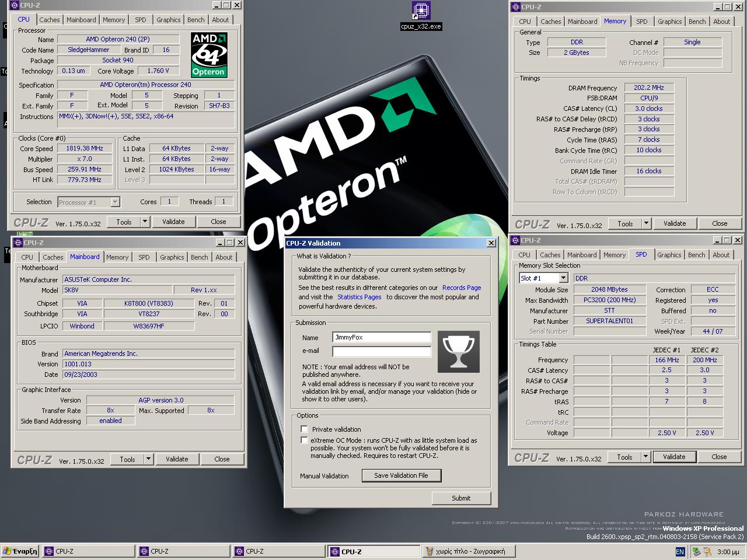
Task: Click the Bus Speed value 259.91 MHz
Action: tap(85, 169)
